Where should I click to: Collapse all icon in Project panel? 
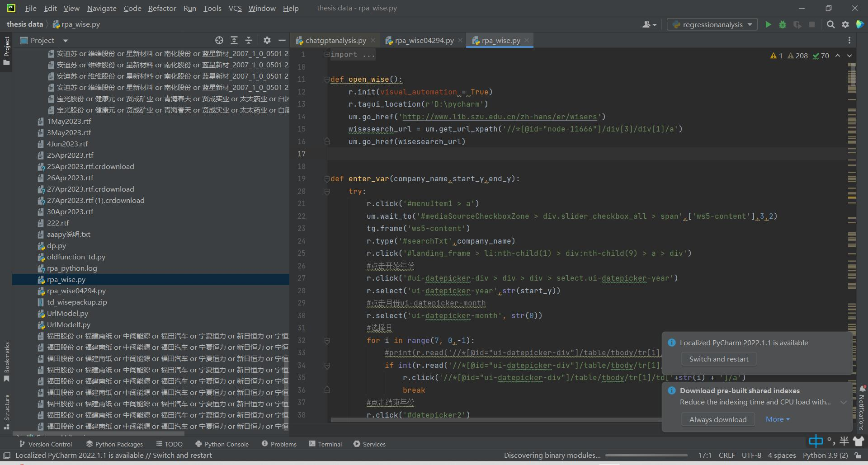tap(248, 40)
